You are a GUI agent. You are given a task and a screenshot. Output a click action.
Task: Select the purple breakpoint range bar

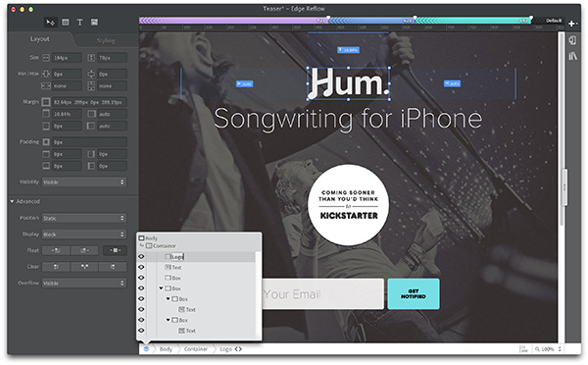click(x=233, y=21)
